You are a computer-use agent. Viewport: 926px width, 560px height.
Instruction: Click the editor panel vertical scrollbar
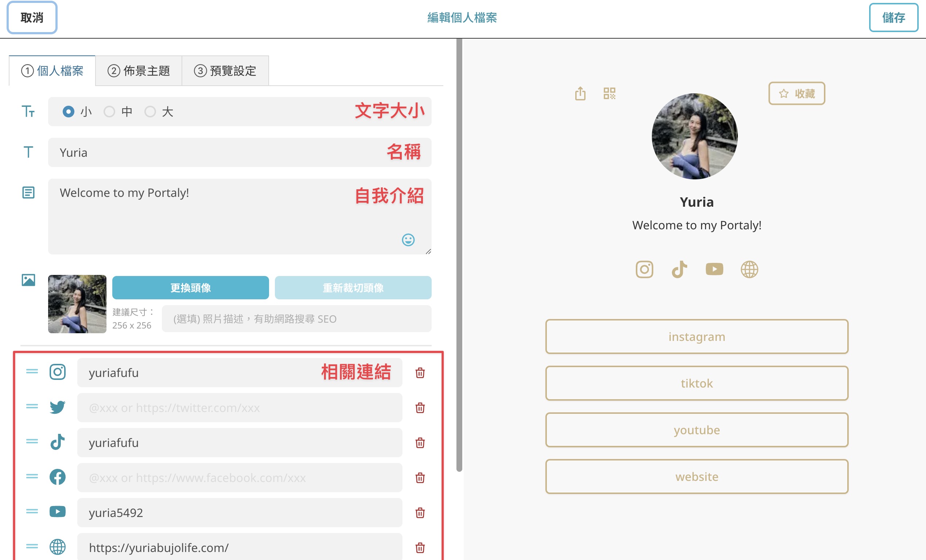(x=459, y=255)
